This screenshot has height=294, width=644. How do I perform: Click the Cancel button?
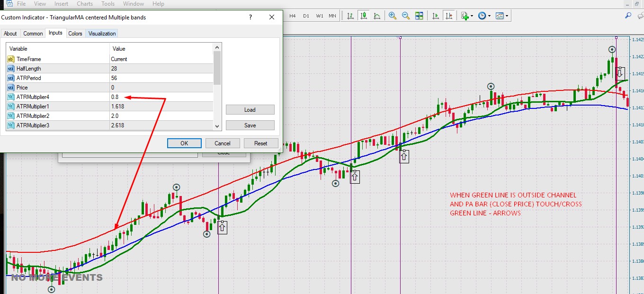pyautogui.click(x=223, y=143)
